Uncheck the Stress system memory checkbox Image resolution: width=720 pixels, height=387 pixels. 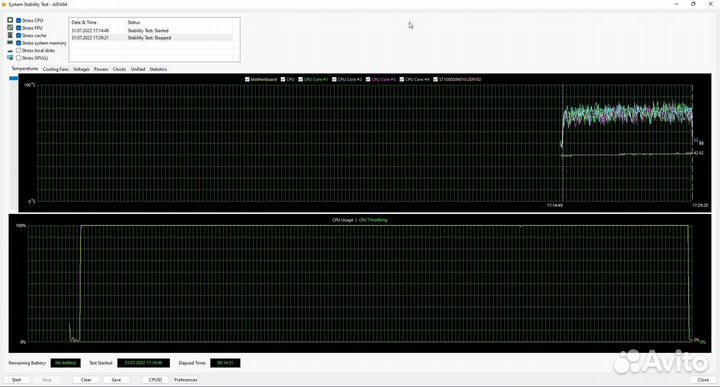(x=19, y=43)
